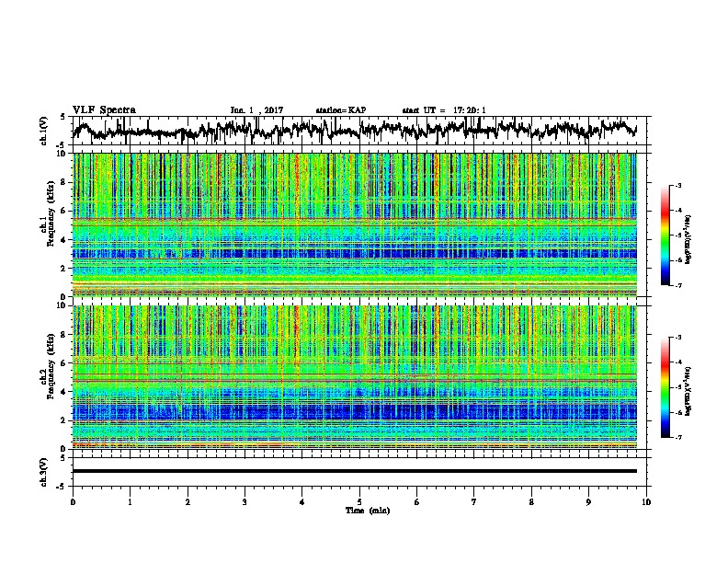Click the "ch.3(V)" axis label
The image size is (728, 563).
click(43, 472)
